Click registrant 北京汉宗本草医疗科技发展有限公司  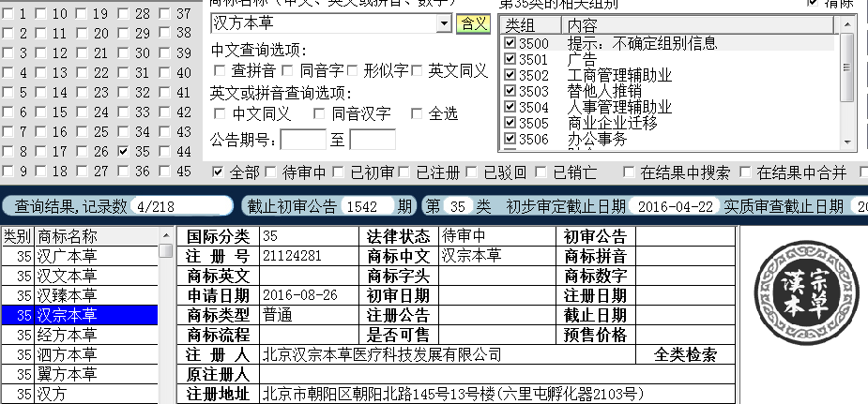click(x=382, y=355)
